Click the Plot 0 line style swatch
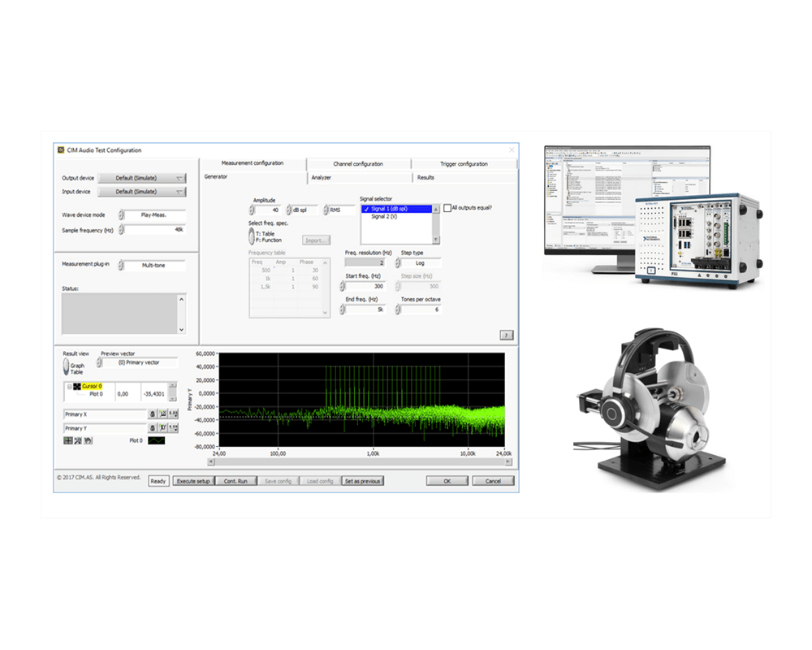 156,440
